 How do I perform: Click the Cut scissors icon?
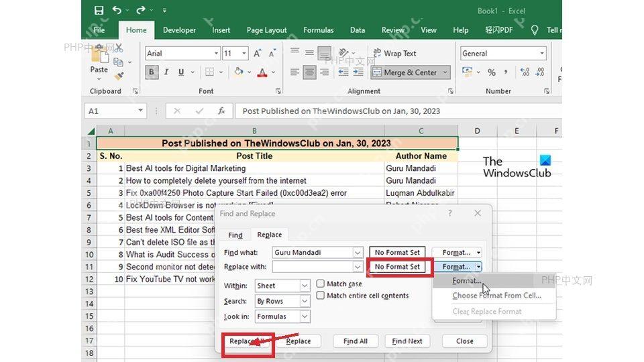tap(118, 48)
